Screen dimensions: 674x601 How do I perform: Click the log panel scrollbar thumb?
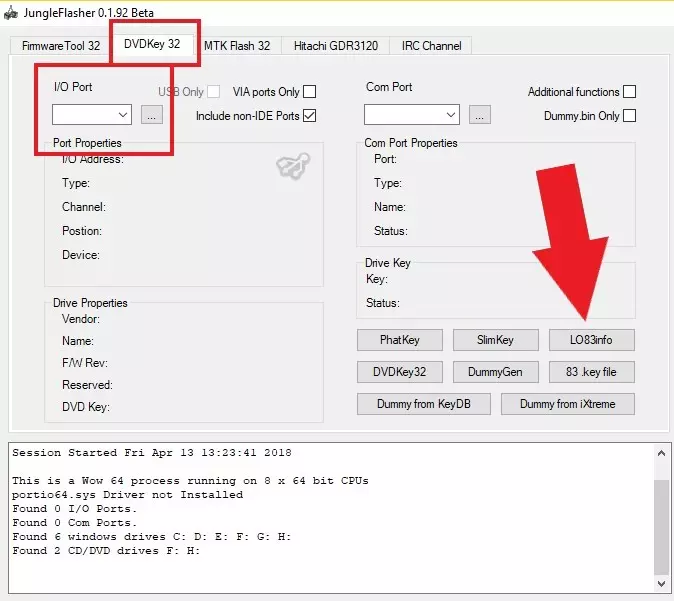(x=662, y=527)
